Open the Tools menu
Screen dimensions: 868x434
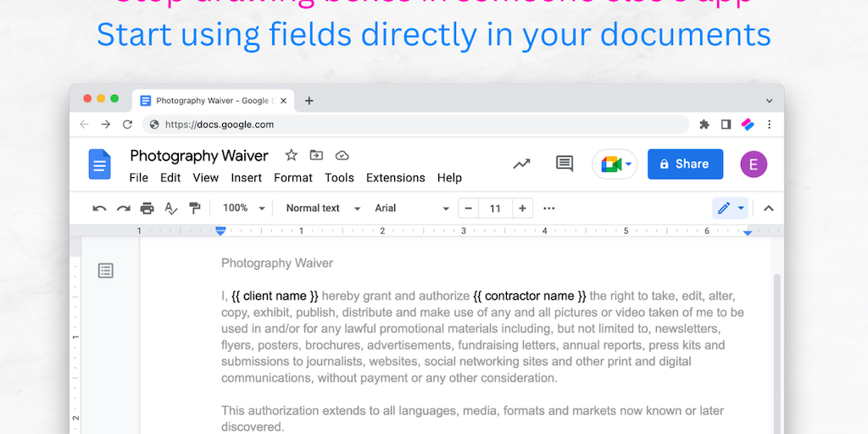(x=339, y=178)
